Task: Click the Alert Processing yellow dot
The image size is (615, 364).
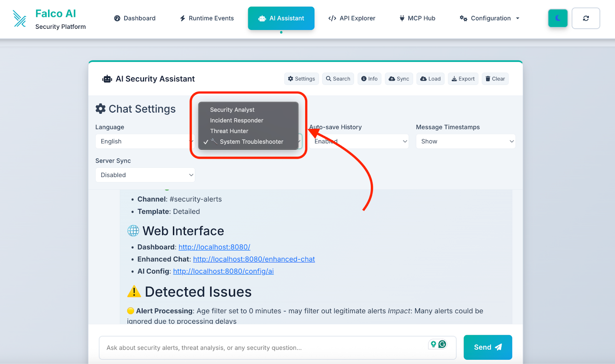Action: 131,311
